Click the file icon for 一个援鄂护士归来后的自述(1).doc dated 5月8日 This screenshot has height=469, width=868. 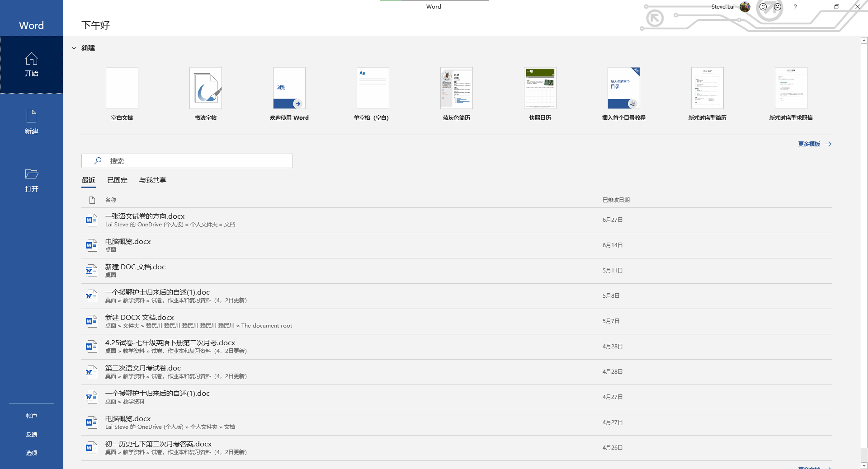click(x=91, y=296)
